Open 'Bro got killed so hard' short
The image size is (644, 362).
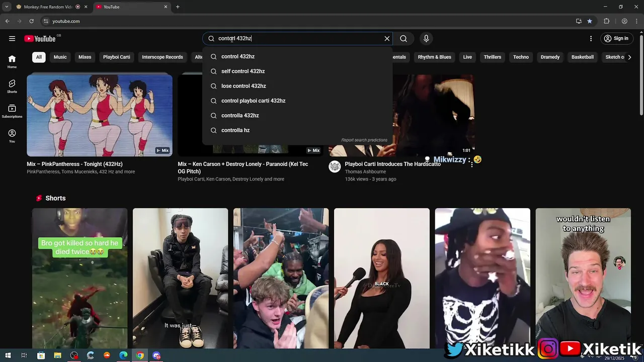pos(79,278)
